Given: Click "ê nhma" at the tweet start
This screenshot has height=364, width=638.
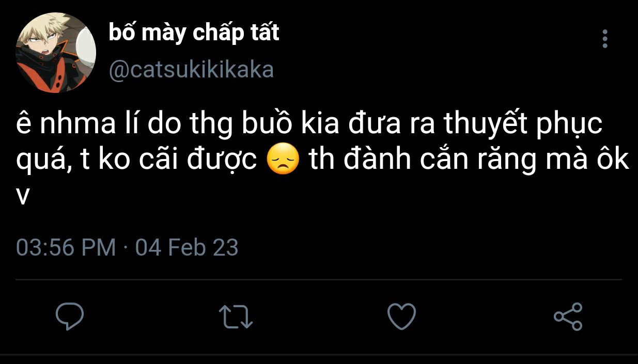Looking at the screenshot, I should (x=56, y=126).
